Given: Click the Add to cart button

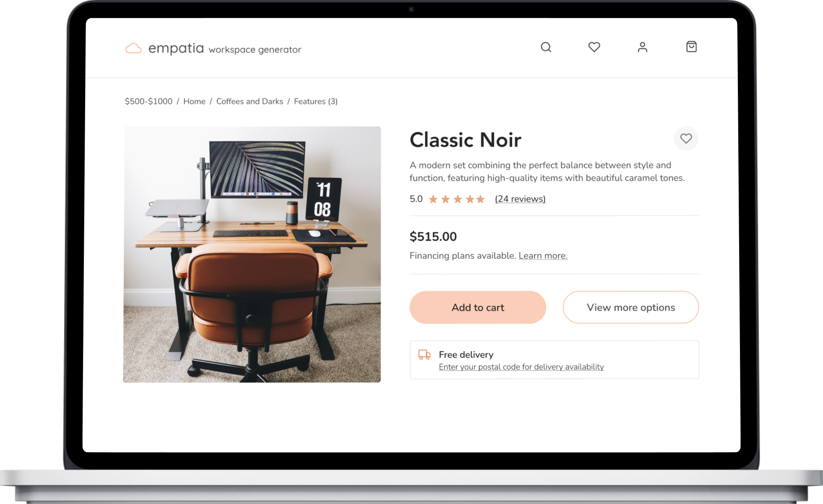Looking at the screenshot, I should (478, 307).
